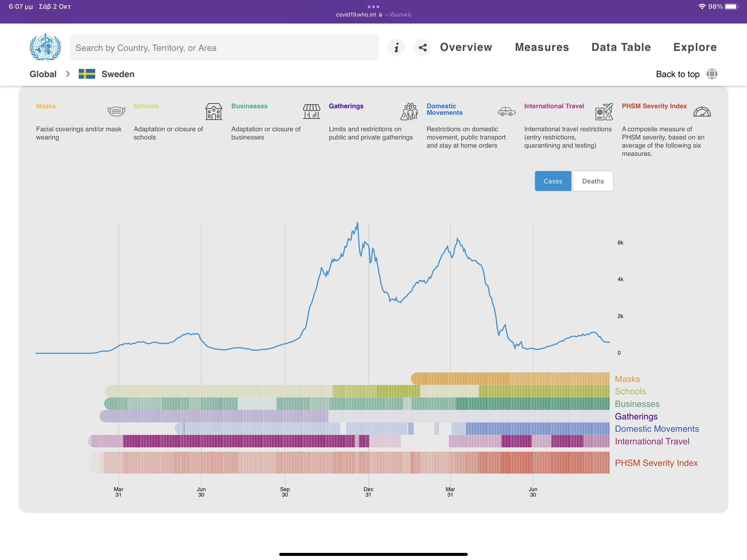Click the green Businesses timeline band
747x560 pixels.
pos(357,403)
